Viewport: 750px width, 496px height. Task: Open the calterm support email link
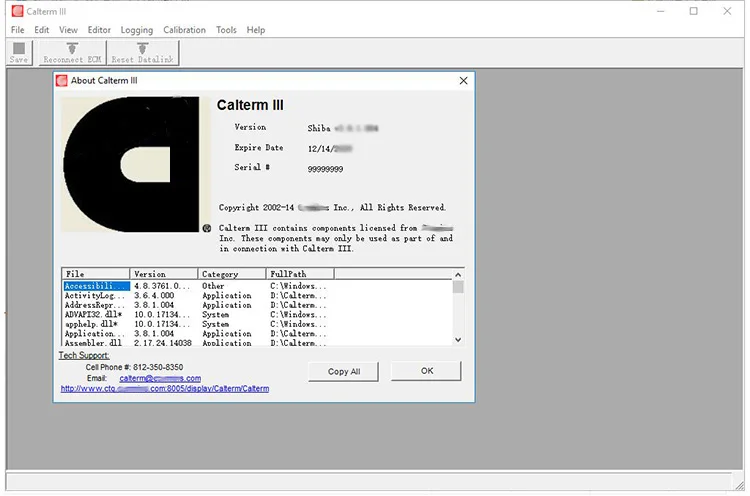point(160,378)
